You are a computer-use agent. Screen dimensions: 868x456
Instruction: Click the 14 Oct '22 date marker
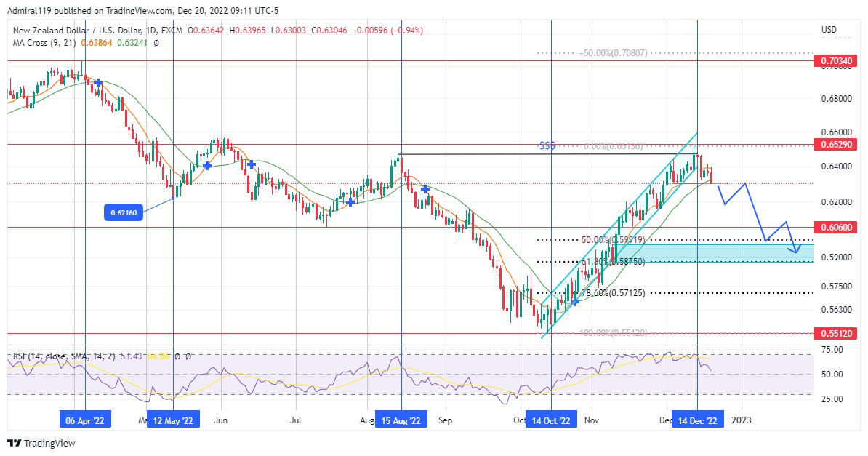click(551, 420)
